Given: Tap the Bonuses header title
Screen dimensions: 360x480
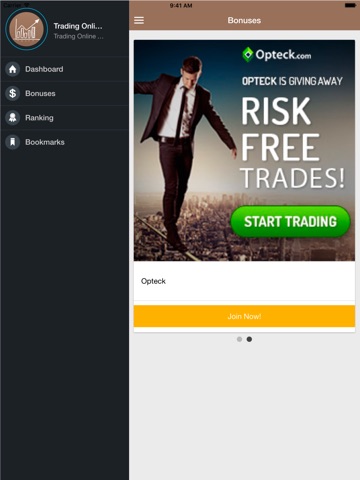Looking at the screenshot, I should pyautogui.click(x=244, y=20).
